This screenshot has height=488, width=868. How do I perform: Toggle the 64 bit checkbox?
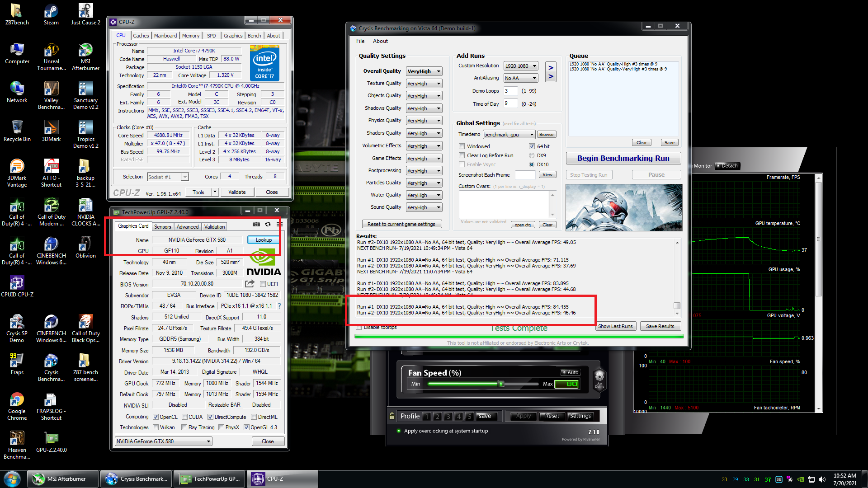532,146
